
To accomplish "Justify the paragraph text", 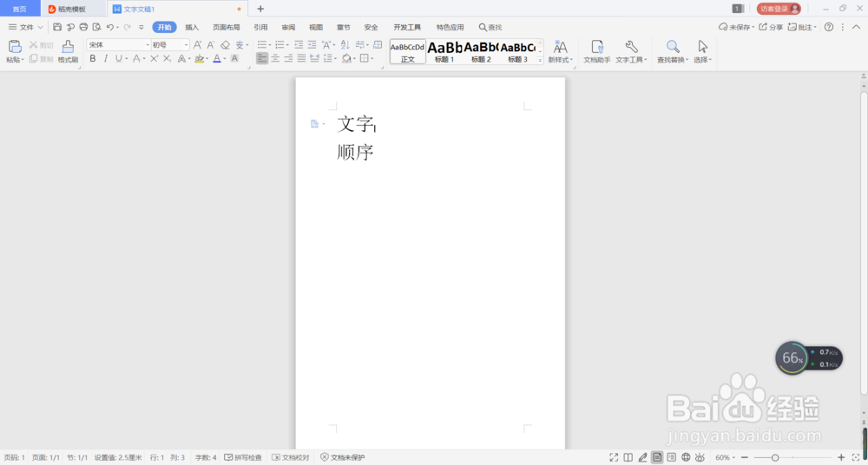I will 302,58.
